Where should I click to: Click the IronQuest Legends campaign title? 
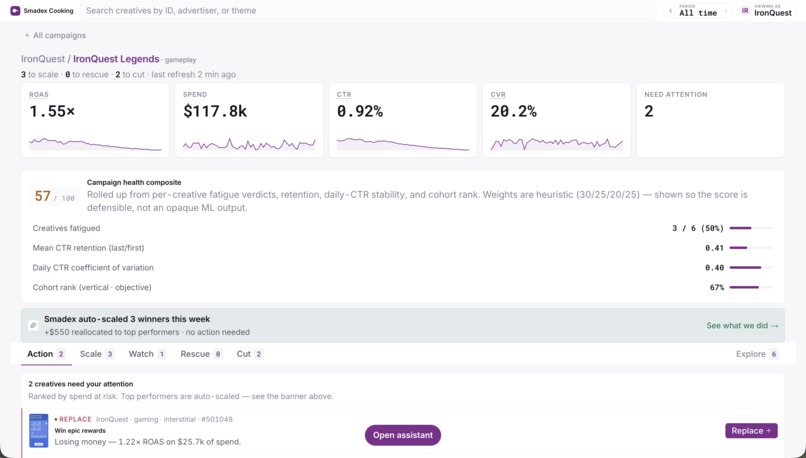coord(116,59)
